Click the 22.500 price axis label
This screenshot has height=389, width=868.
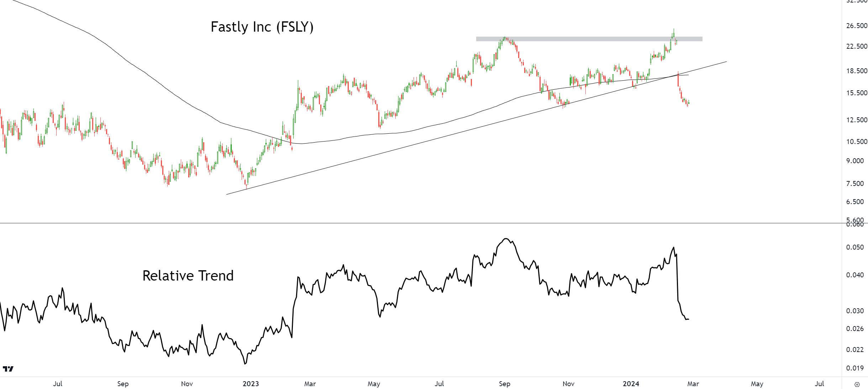857,46
